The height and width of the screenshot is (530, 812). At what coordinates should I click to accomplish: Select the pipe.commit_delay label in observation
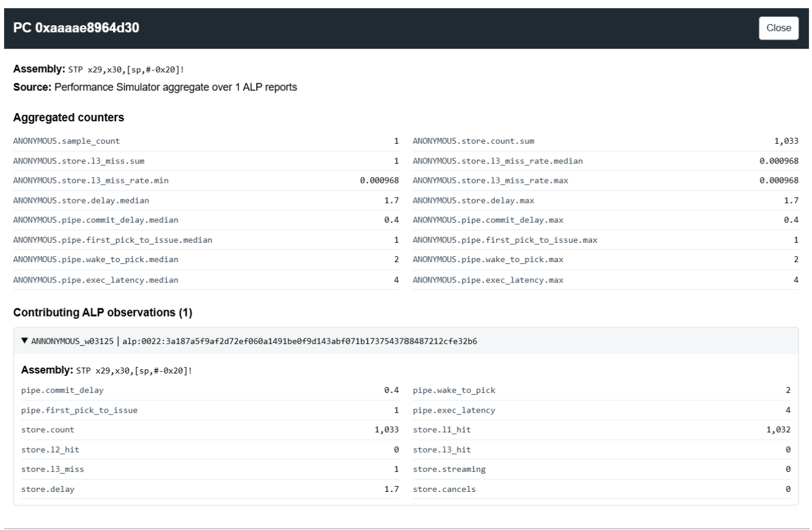tap(62, 390)
